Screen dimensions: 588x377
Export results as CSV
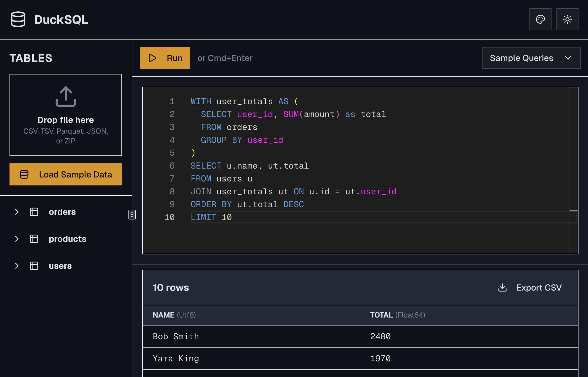(530, 288)
